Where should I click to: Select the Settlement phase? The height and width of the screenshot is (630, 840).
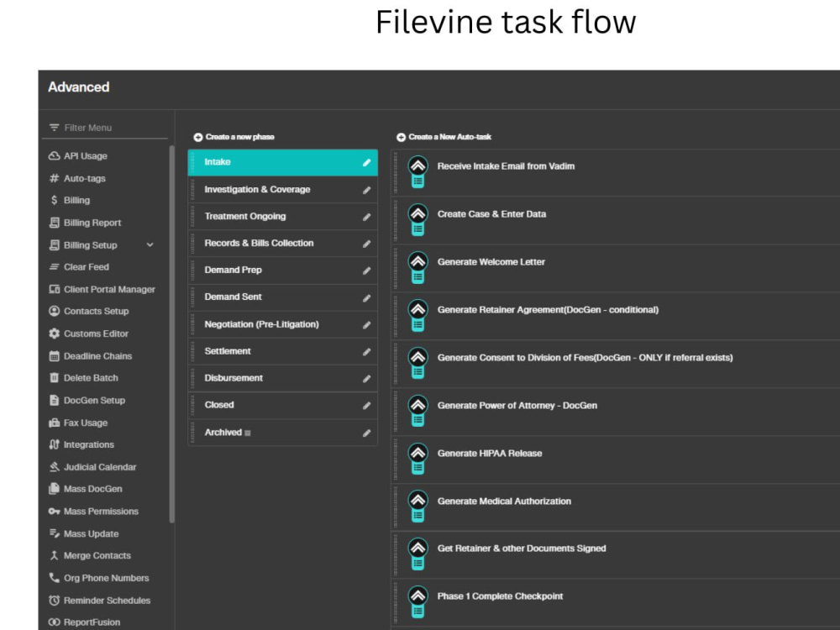[283, 351]
